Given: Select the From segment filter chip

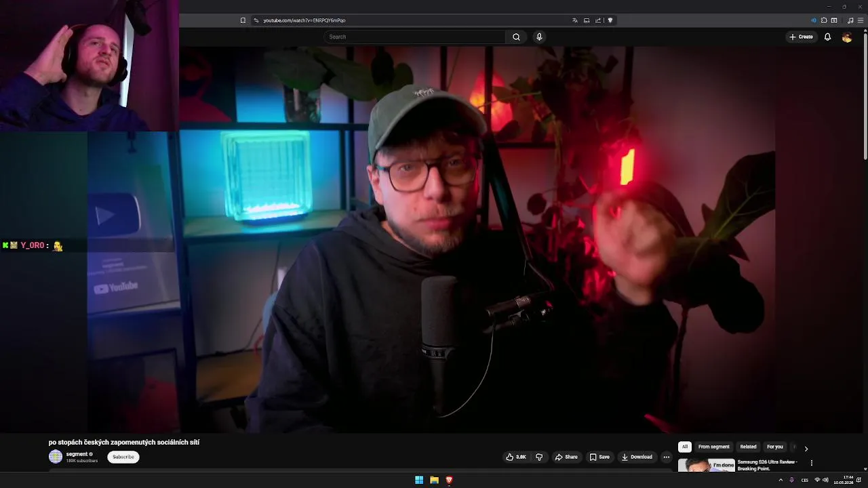Looking at the screenshot, I should pyautogui.click(x=714, y=447).
